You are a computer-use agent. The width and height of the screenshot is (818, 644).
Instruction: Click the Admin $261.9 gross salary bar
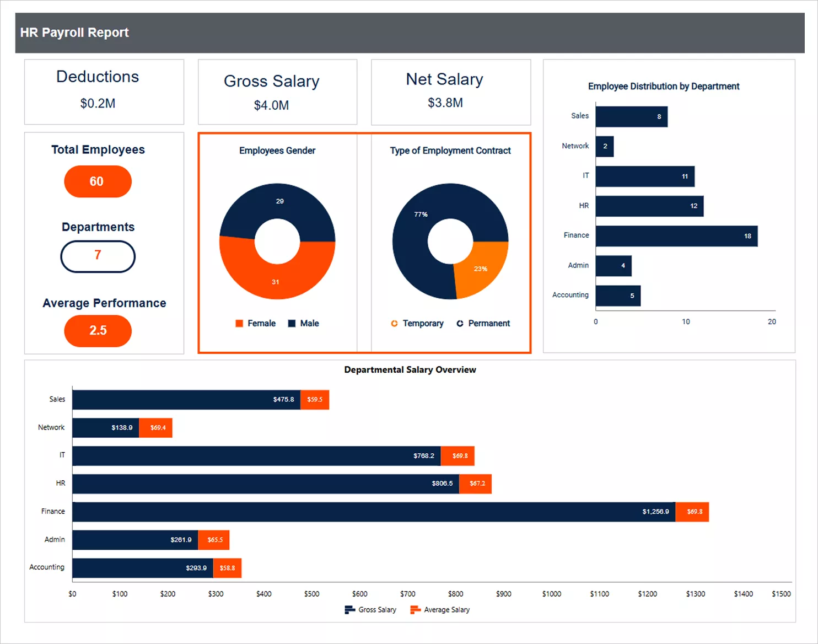(x=136, y=540)
